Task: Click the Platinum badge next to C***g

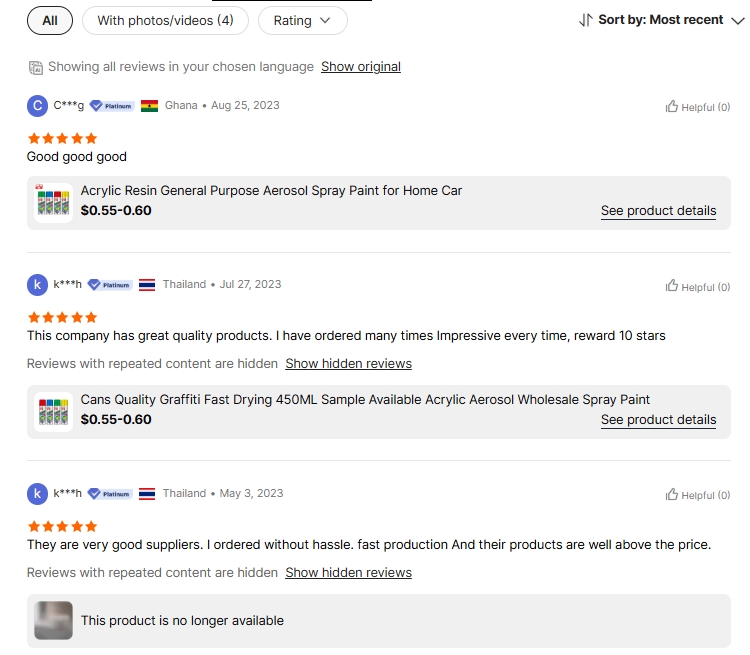Action: click(112, 106)
